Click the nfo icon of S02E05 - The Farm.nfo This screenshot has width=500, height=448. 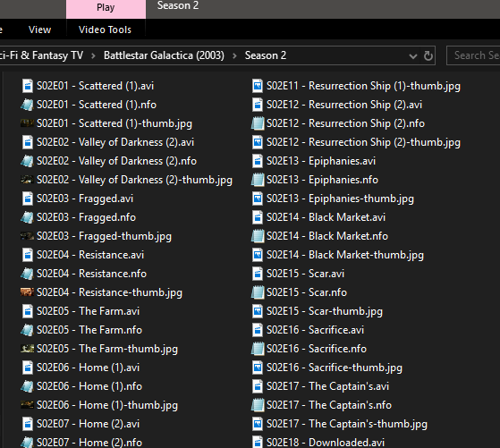pyautogui.click(x=28, y=330)
